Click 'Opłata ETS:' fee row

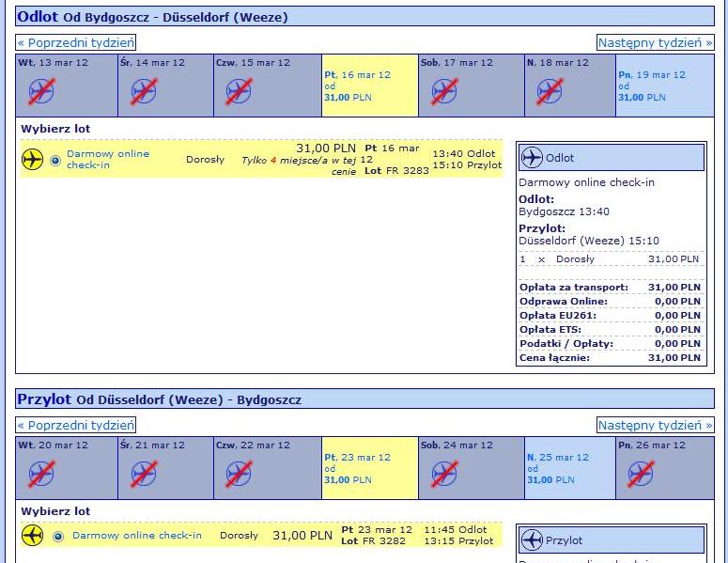610,329
